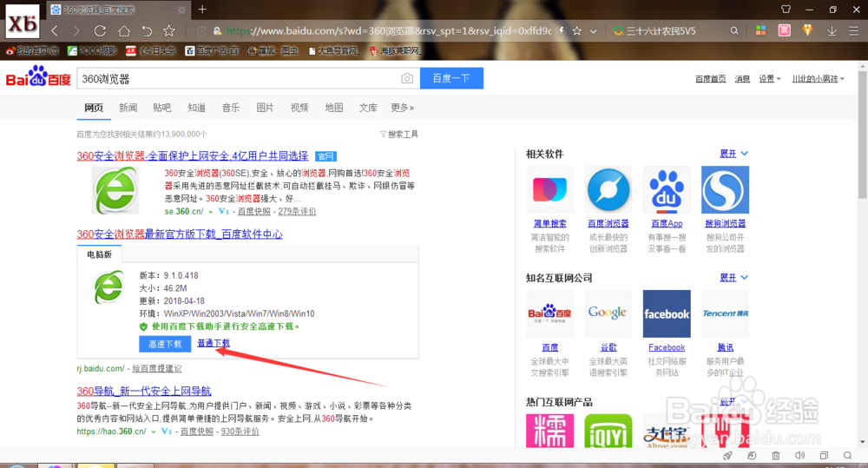Expand the hao.360.cn result arrow
The height and width of the screenshot is (468, 868).
154,432
